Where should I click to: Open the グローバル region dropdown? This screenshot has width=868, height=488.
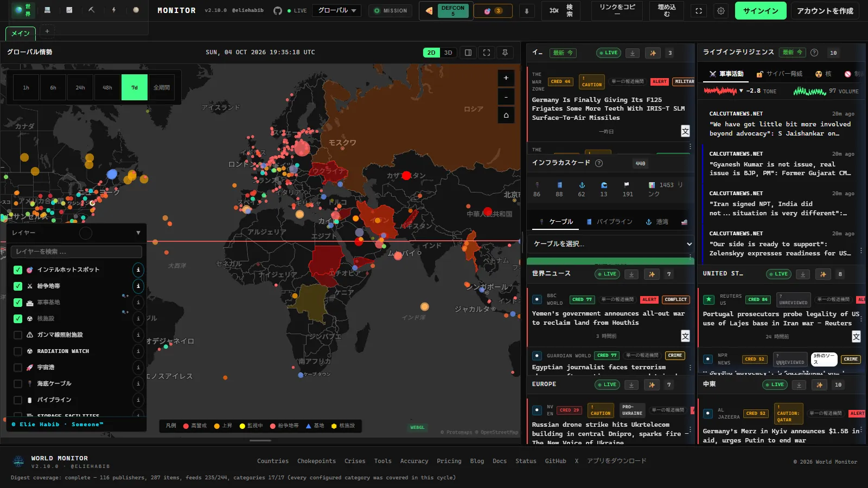coord(337,11)
